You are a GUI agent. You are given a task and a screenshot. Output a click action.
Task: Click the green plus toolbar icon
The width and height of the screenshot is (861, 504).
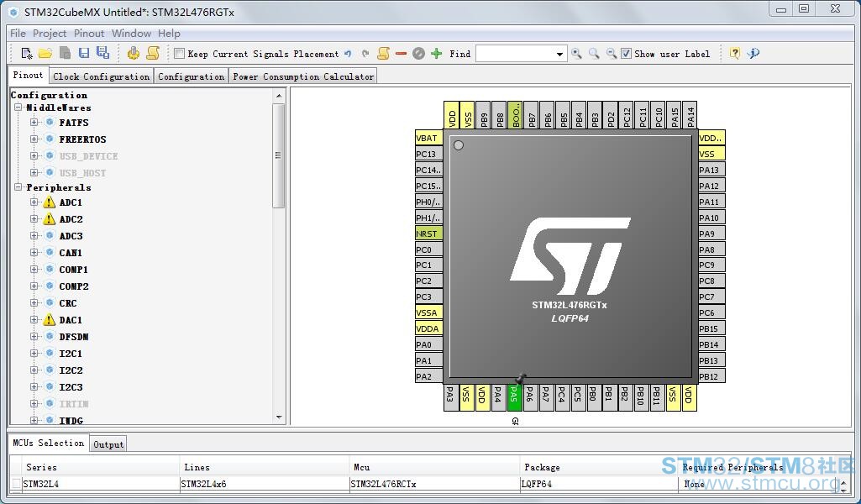coord(437,53)
